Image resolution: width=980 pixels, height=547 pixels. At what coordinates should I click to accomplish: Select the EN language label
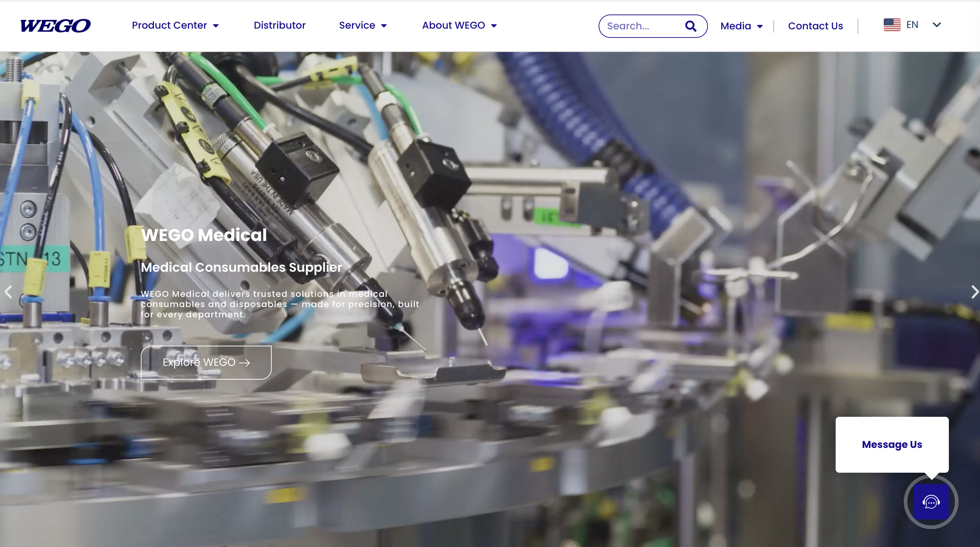912,25
